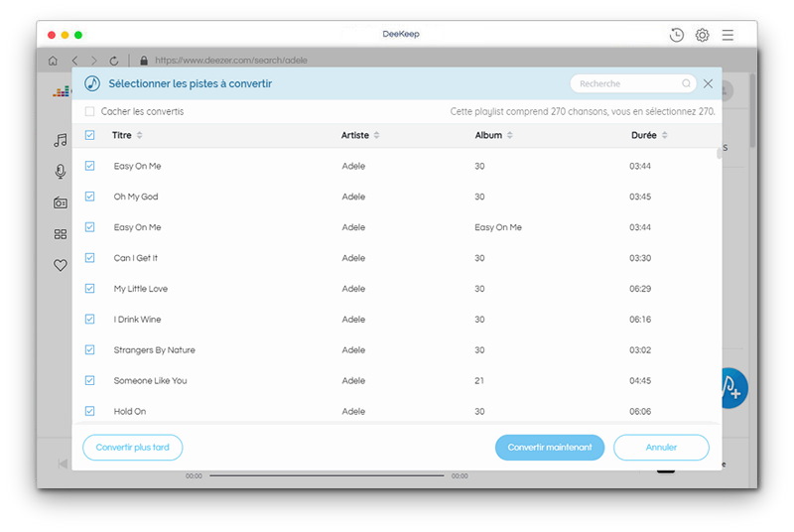Uncheck the Strangers By Nature track

(89, 349)
